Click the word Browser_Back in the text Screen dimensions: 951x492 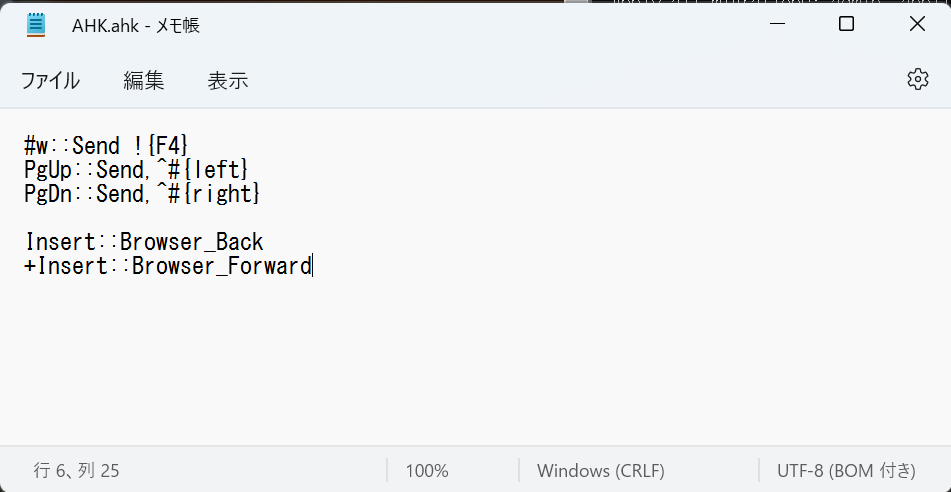[x=192, y=242]
